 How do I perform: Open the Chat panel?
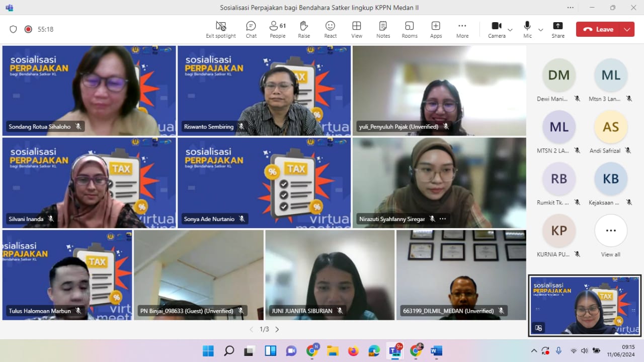pos(251,29)
